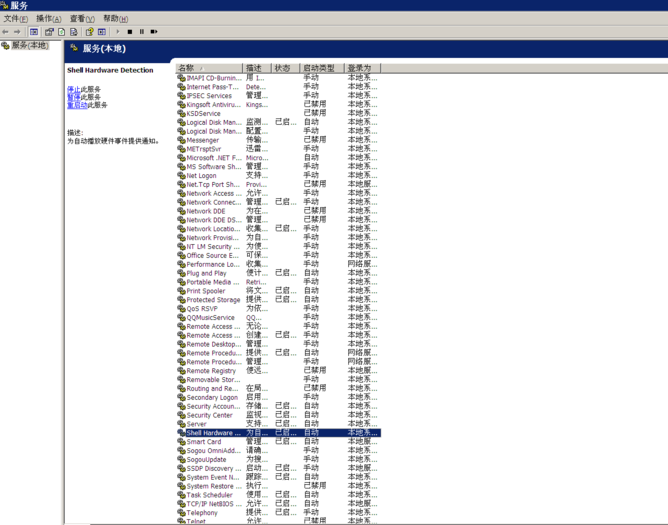Click the Help icon in the toolbar
This screenshot has height=525, width=668.
(x=89, y=32)
